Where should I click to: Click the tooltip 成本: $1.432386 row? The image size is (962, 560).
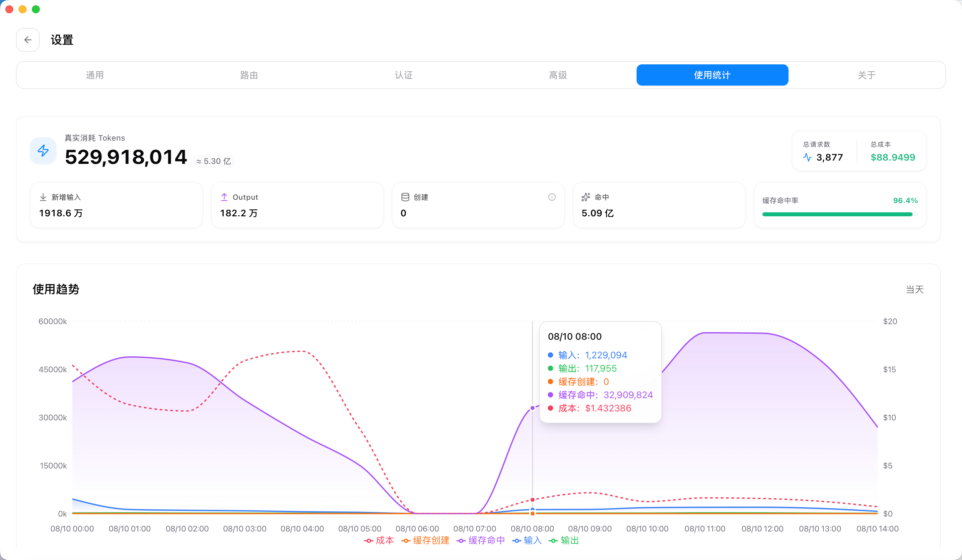[x=589, y=408]
